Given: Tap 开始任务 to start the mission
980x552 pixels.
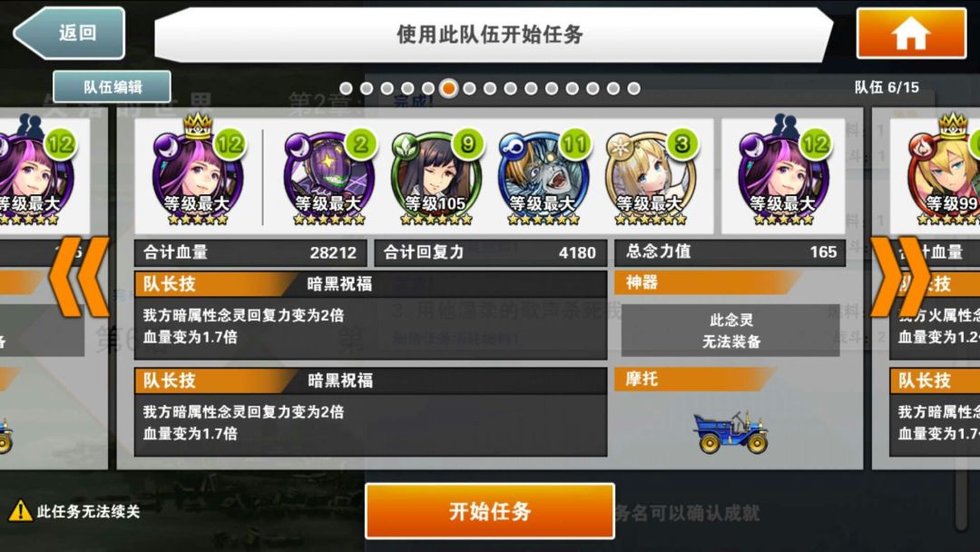Looking at the screenshot, I should click(x=490, y=511).
